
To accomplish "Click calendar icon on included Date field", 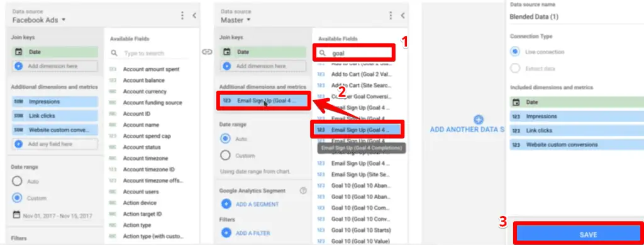I will click(x=516, y=102).
